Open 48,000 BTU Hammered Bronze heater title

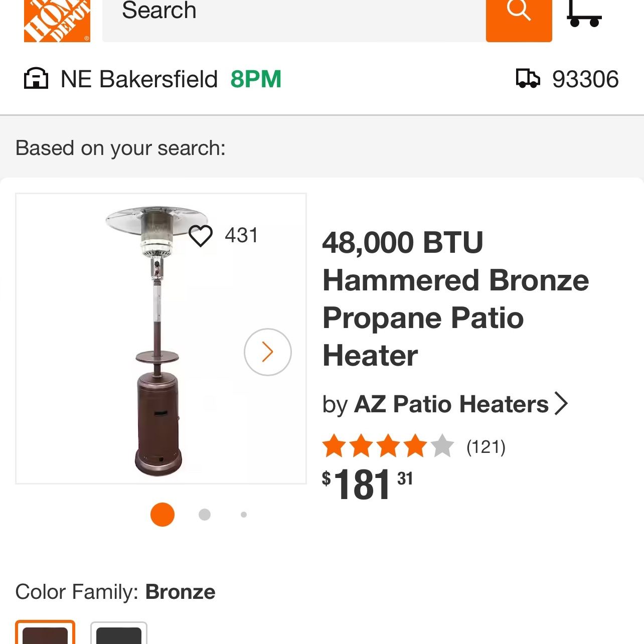click(455, 299)
